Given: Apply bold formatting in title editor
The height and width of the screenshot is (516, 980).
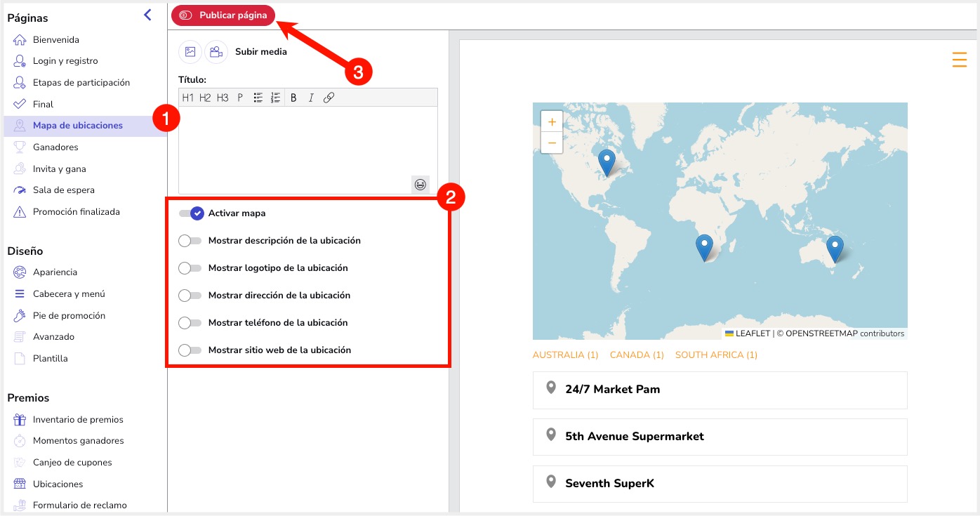Looking at the screenshot, I should pos(293,98).
